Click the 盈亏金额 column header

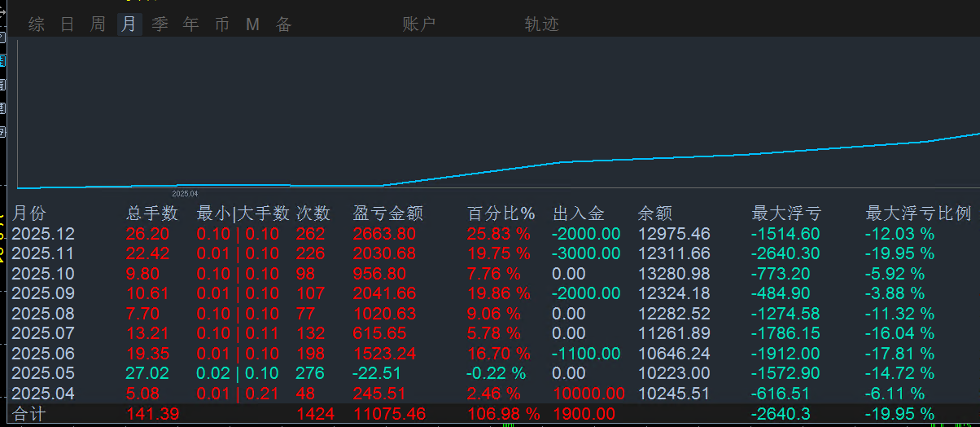coord(387,213)
